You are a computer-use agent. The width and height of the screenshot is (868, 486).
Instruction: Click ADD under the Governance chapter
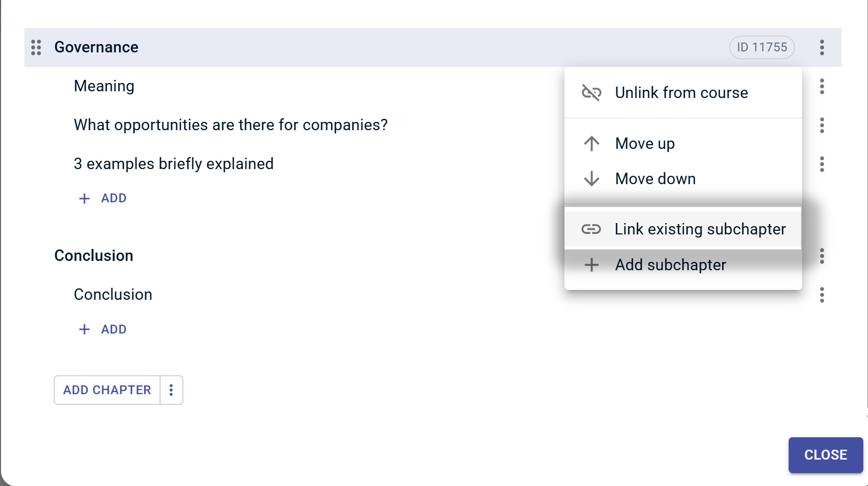(103, 198)
